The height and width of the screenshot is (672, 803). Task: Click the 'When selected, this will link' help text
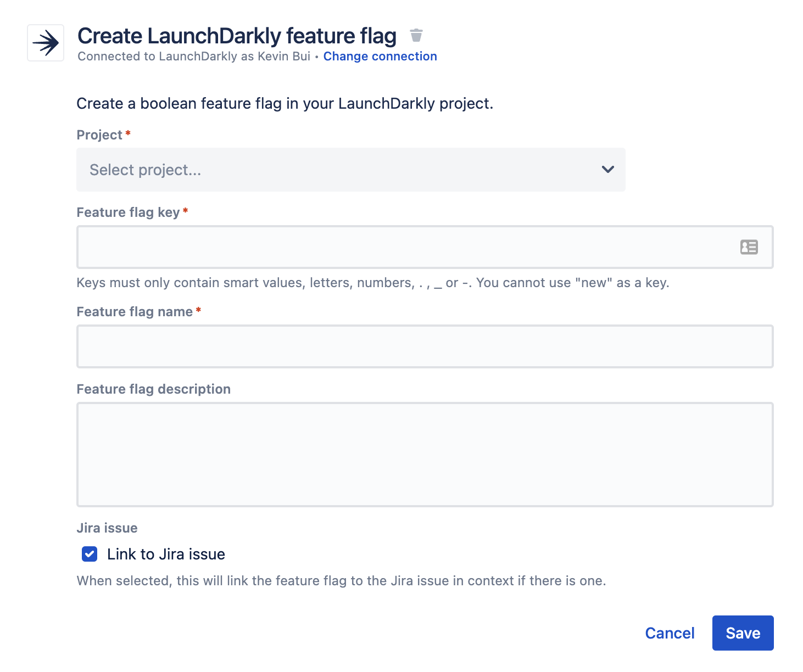pos(341,581)
